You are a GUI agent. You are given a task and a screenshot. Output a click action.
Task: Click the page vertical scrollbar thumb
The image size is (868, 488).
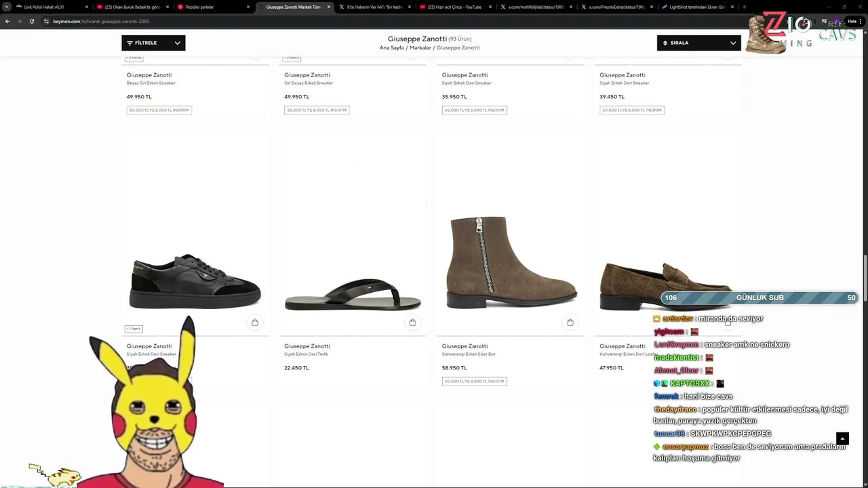pos(865,277)
